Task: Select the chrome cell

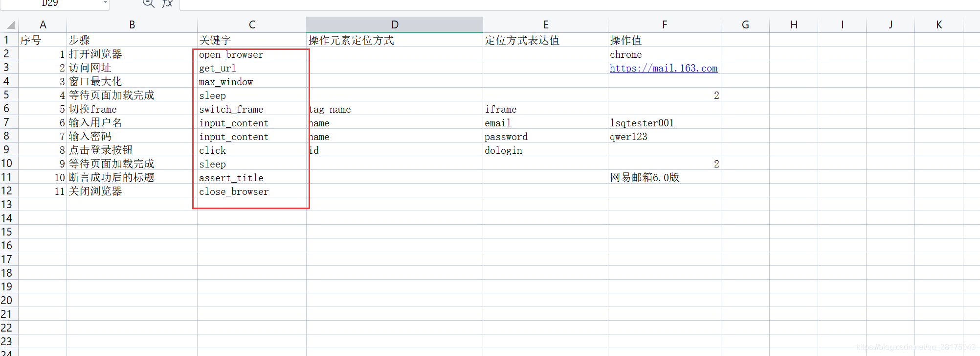Action: coord(665,54)
